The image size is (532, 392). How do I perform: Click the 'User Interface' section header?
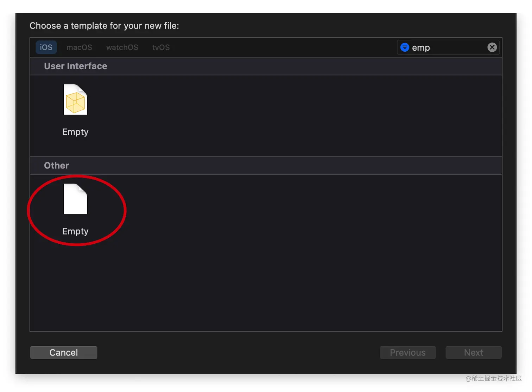(x=266, y=66)
